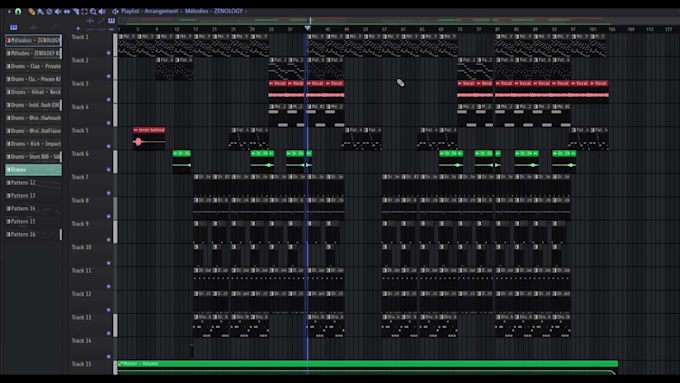Select Pattern 15 in the picker
This screenshot has height=383, width=680.
(33, 221)
